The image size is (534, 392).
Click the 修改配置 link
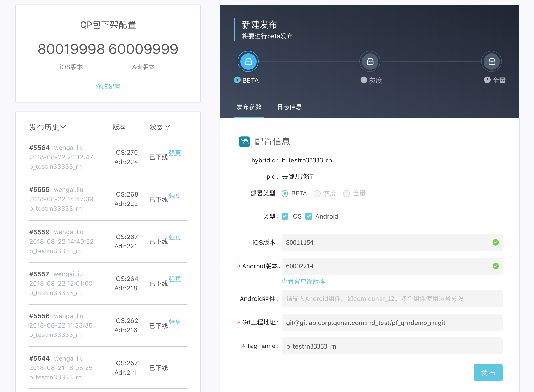click(108, 86)
